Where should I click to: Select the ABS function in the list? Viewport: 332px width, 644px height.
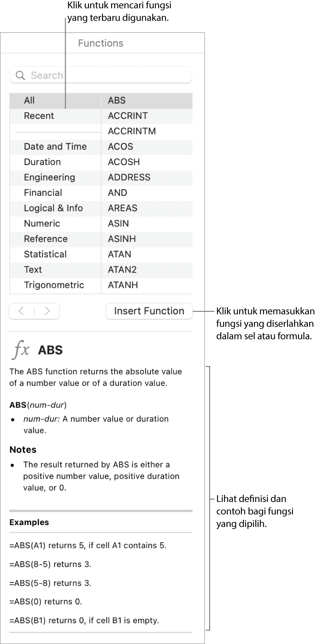117,100
